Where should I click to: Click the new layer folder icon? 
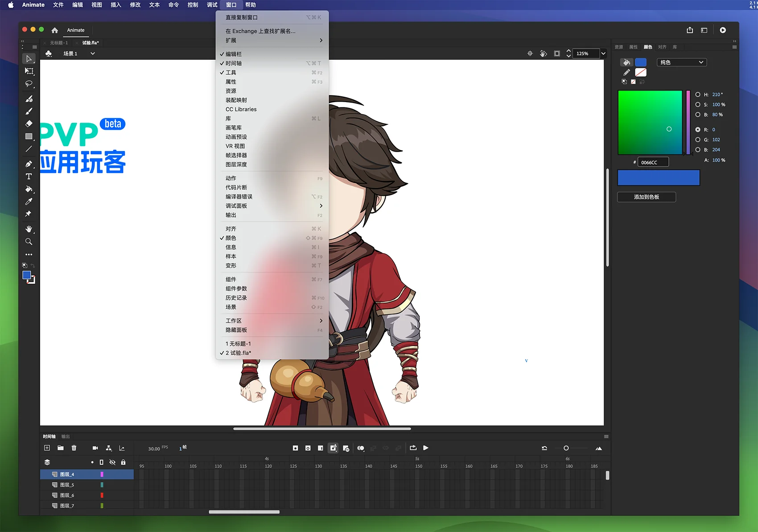[61, 448]
